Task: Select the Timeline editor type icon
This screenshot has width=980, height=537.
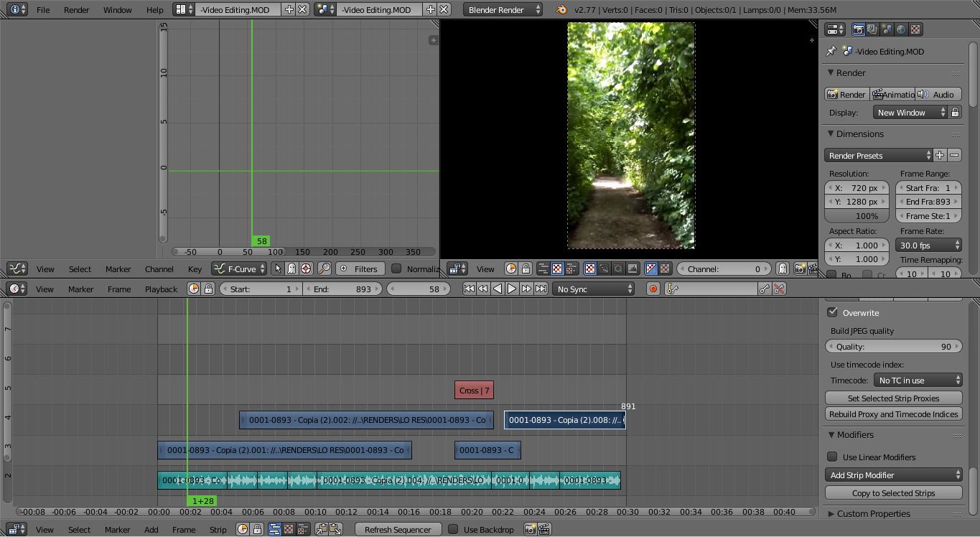Action: coord(16,289)
